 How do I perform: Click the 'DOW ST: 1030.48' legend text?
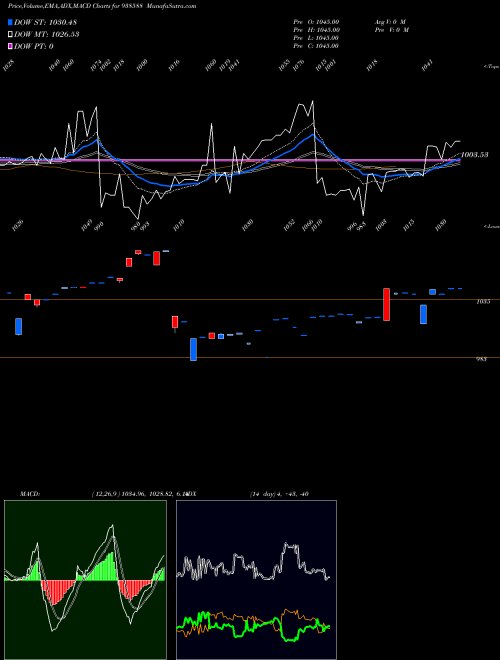point(45,22)
